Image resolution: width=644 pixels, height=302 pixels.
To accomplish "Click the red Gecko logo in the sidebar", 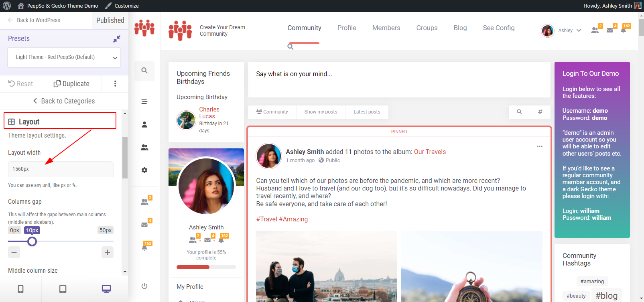I will click(144, 28).
